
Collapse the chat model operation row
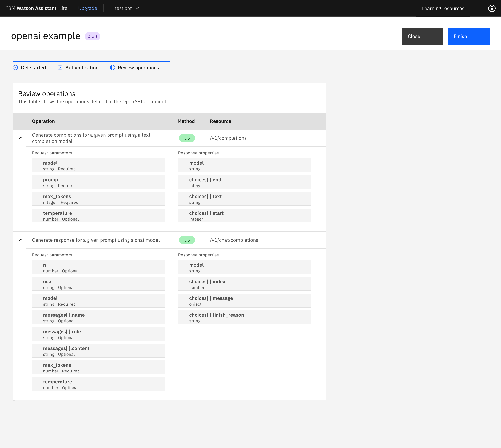(x=21, y=240)
